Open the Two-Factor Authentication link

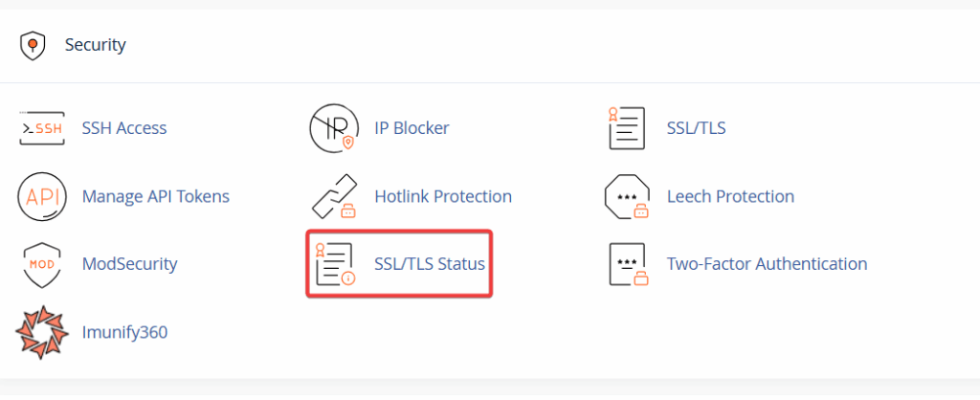767,264
